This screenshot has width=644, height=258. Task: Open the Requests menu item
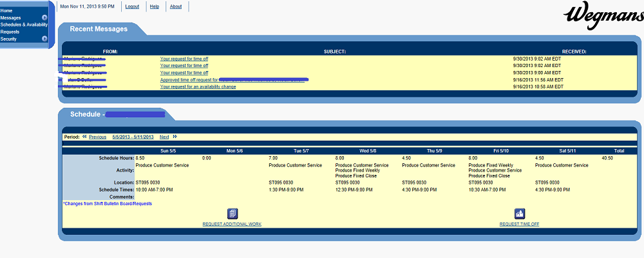point(10,32)
